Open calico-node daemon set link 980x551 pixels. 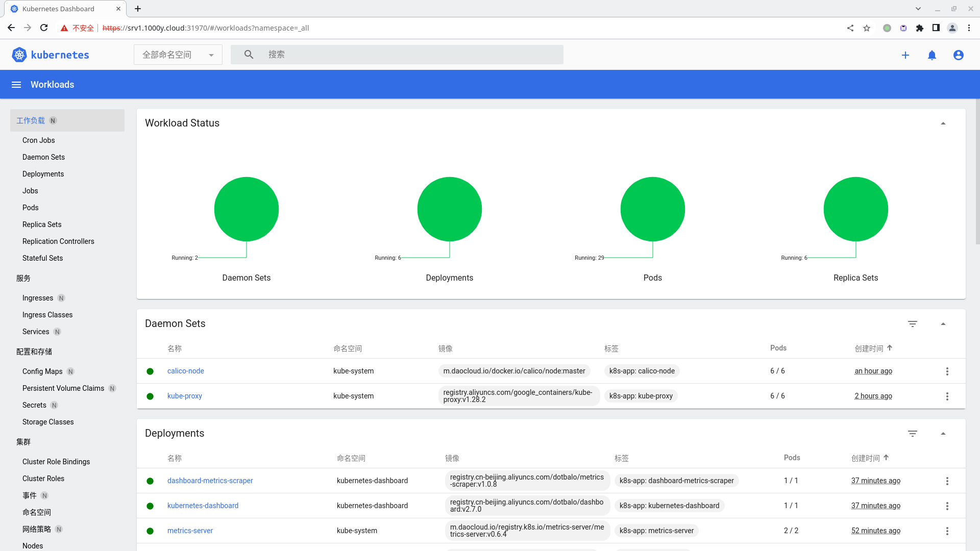coord(186,371)
